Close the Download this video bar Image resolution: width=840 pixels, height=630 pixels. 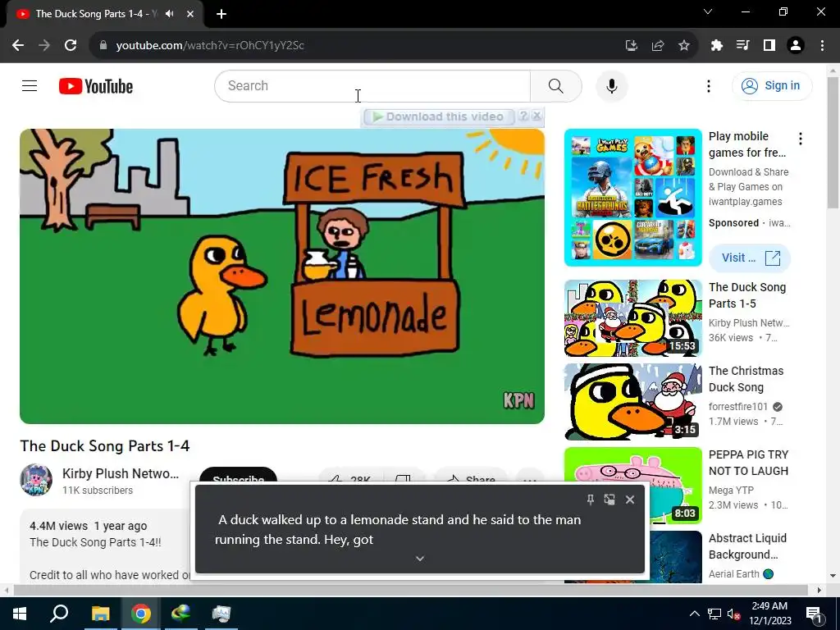click(x=536, y=116)
